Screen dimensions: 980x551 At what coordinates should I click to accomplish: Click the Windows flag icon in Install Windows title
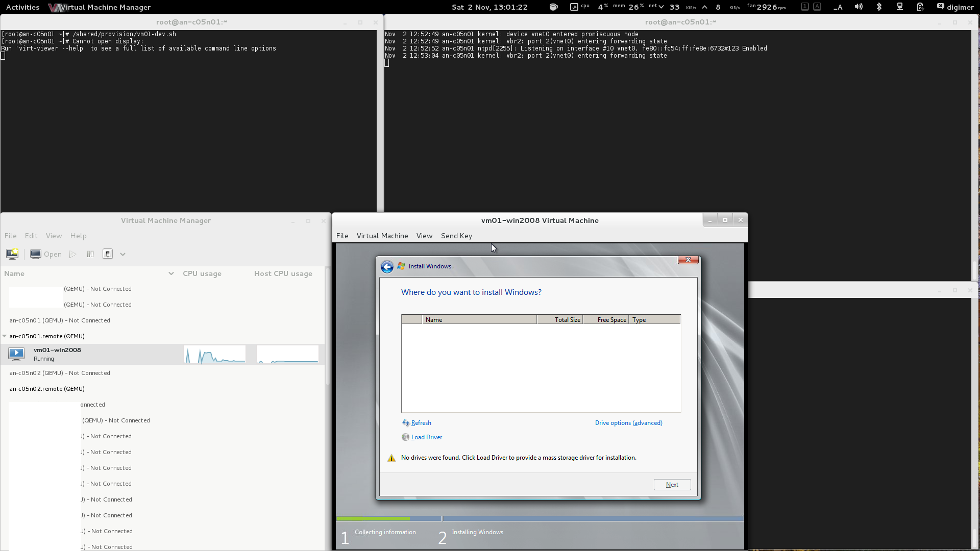[x=401, y=266]
